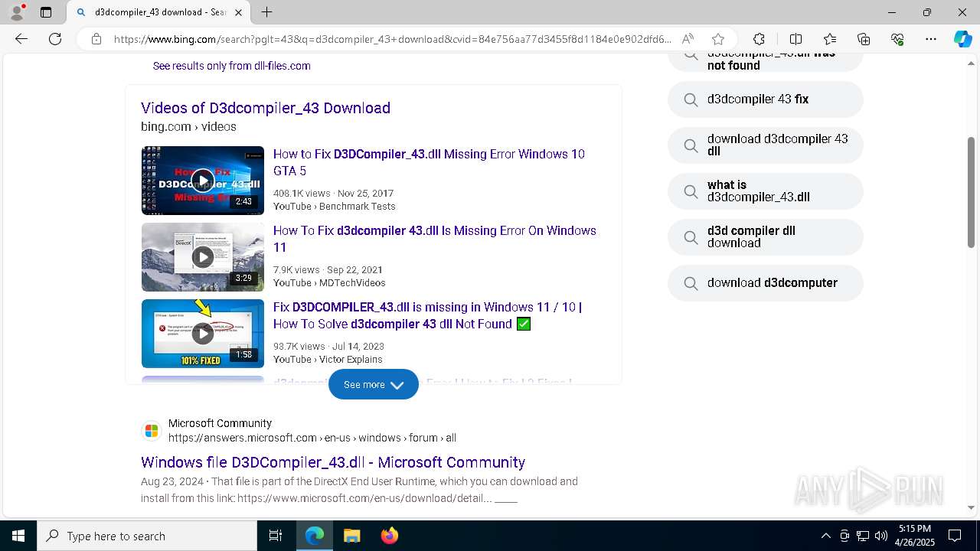This screenshot has height=551, width=980.
Task: Search suggestion d3d compiler dll download
Action: click(x=766, y=237)
